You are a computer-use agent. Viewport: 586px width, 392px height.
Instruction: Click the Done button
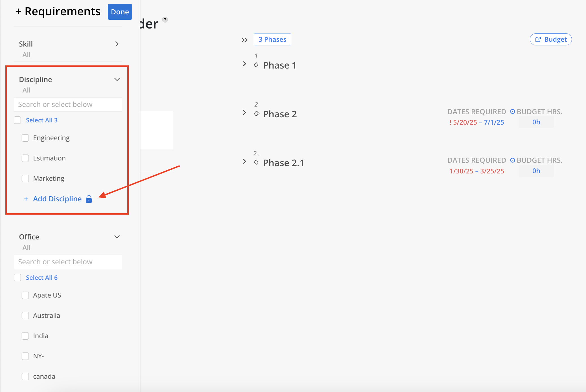click(x=120, y=12)
